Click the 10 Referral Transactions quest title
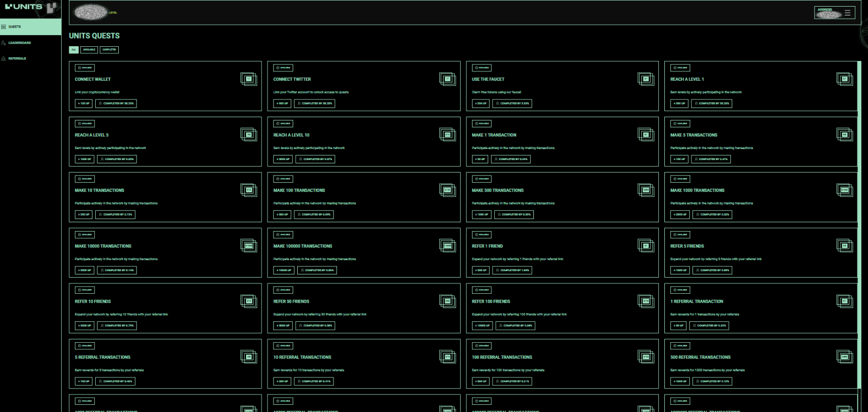Viewport: 868px width, 412px height. click(x=302, y=357)
